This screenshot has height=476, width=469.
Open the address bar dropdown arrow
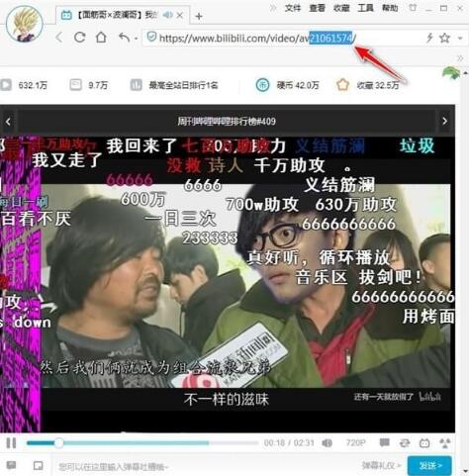point(460,39)
